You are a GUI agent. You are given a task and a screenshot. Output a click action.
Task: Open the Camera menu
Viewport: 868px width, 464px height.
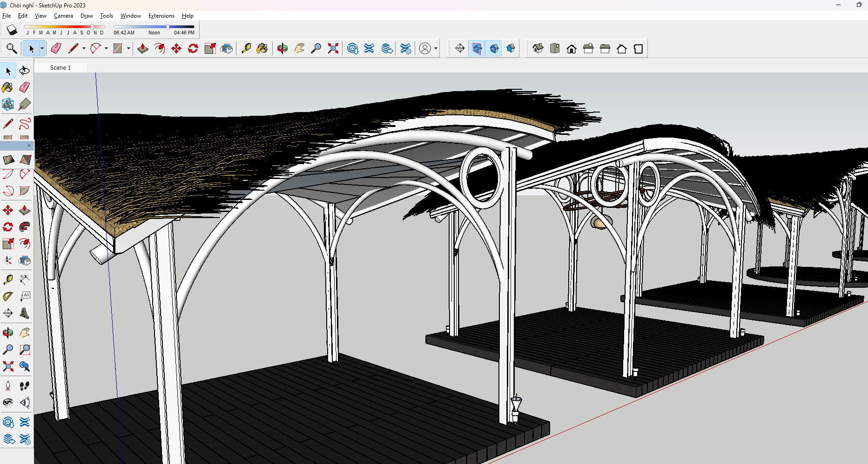click(x=63, y=16)
